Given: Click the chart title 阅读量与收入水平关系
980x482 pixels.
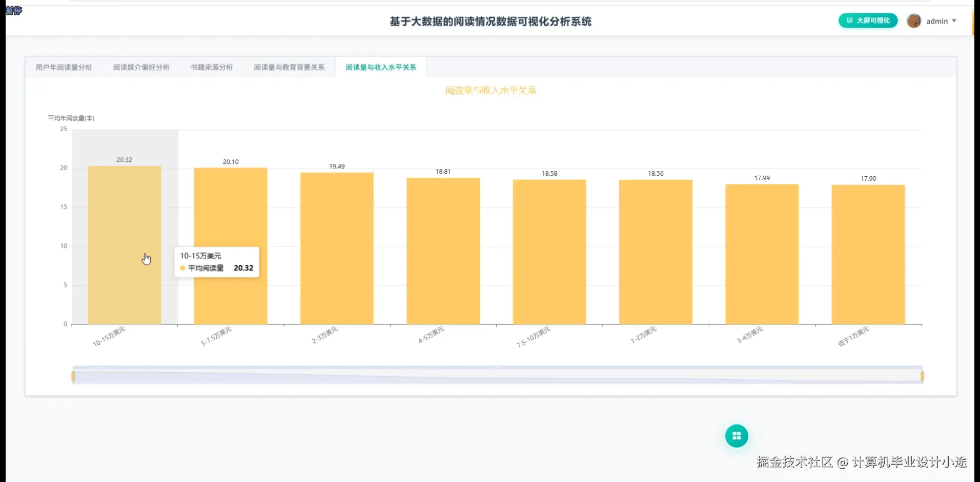Looking at the screenshot, I should 490,90.
